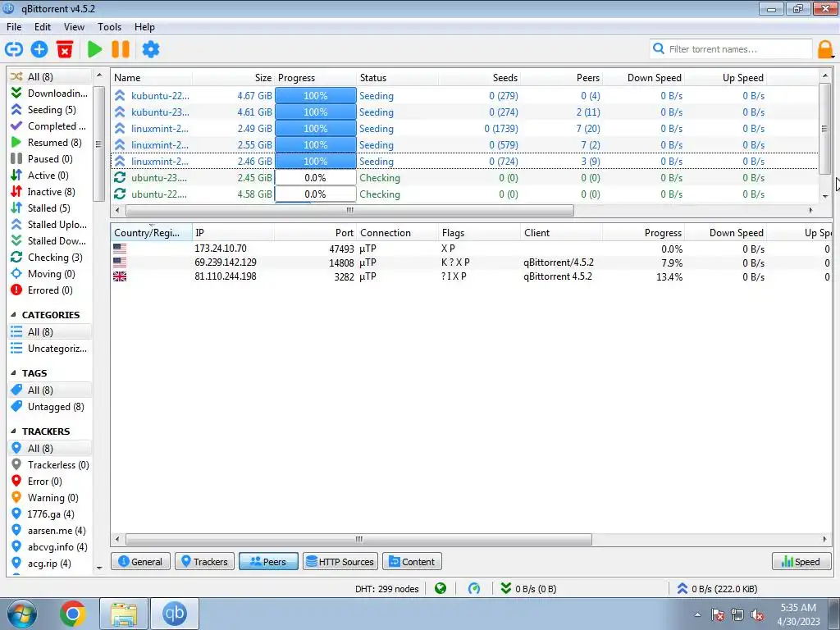Select the Moving (0) filter
Screen dimensions: 840x630
50,274
